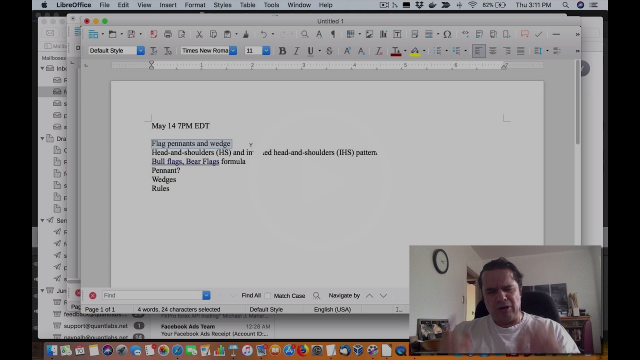Apply Italic formatting

click(x=296, y=51)
